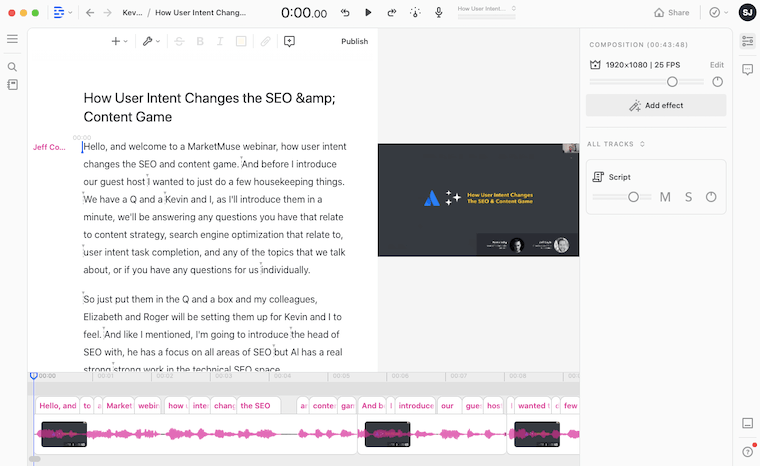Open the plus insert dropdown in toolbar
Image resolution: width=760 pixels, height=466 pixels.
[119, 41]
